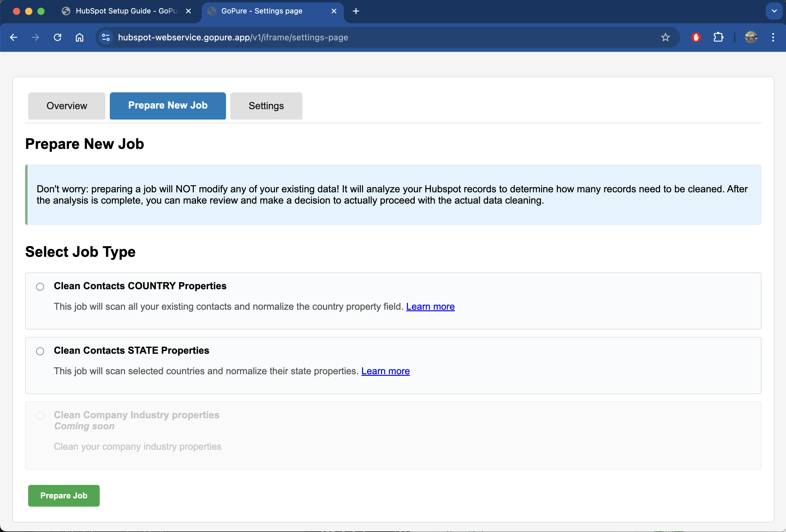Click the browser back arrow
This screenshot has height=532, width=786.
pos(13,37)
